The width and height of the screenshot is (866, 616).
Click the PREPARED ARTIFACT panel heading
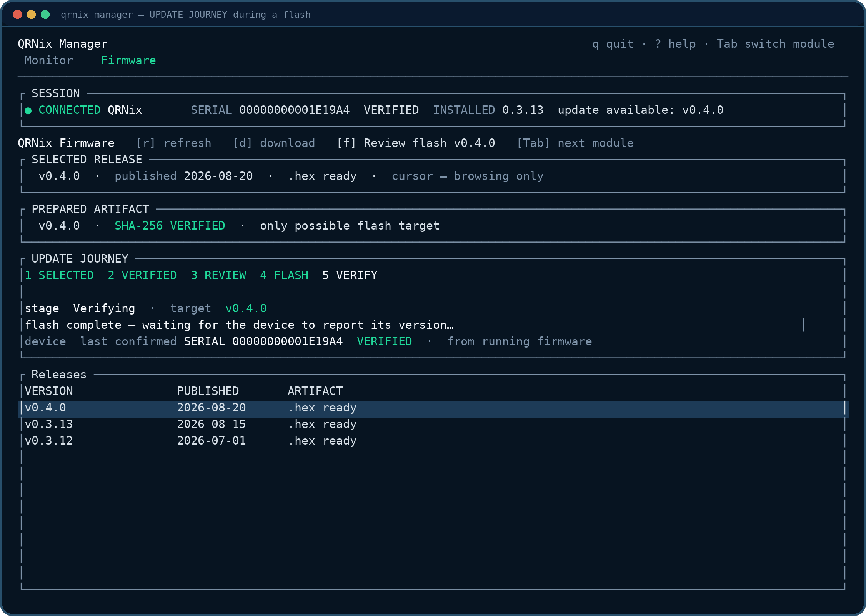[90, 209]
